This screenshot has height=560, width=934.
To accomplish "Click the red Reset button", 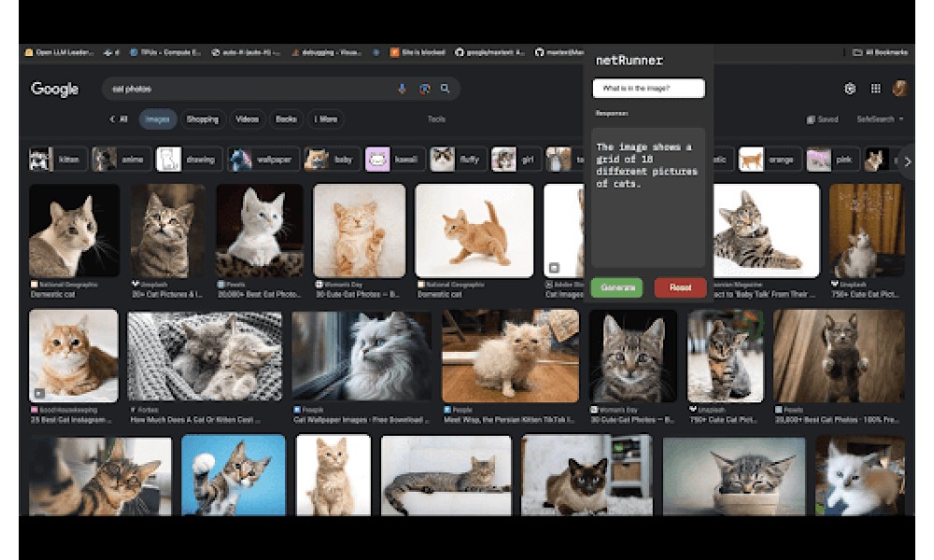I will 680,287.
